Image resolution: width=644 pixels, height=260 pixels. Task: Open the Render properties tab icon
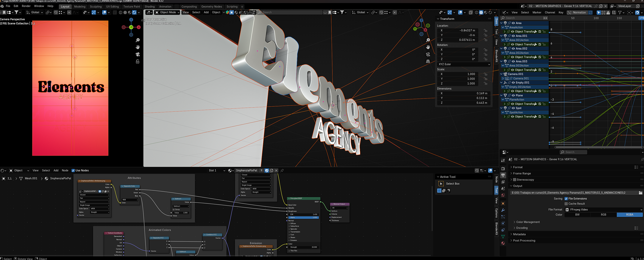[x=503, y=168]
